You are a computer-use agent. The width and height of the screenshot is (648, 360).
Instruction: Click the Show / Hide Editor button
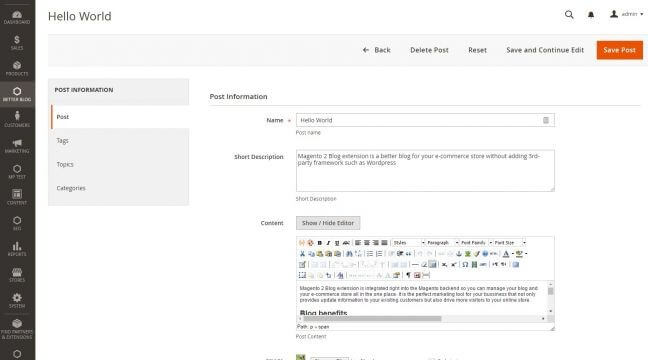[328, 223]
